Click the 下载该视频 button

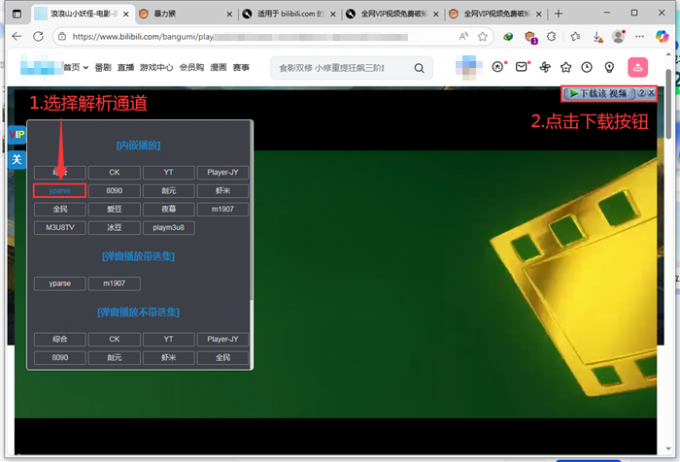pyautogui.click(x=599, y=93)
